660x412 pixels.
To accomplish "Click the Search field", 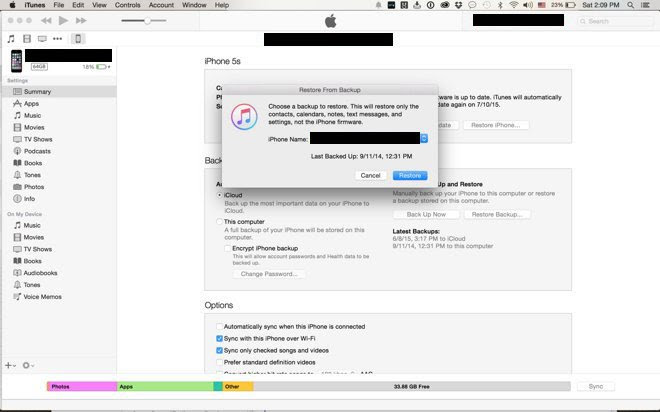I will [x=615, y=21].
